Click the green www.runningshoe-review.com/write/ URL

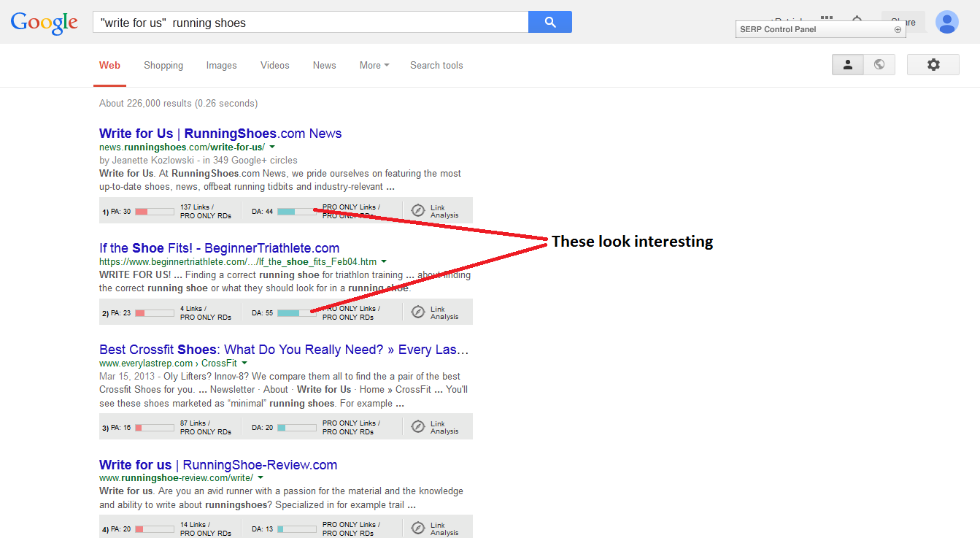point(176,477)
